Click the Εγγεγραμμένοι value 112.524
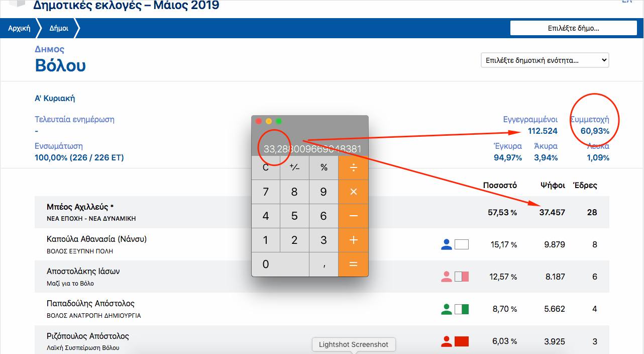Viewport: 644px width, 354px height. tap(543, 131)
